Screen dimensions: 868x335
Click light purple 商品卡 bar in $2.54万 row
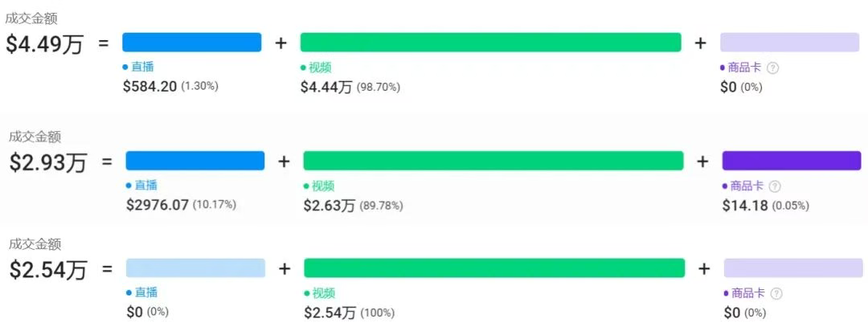pos(792,268)
